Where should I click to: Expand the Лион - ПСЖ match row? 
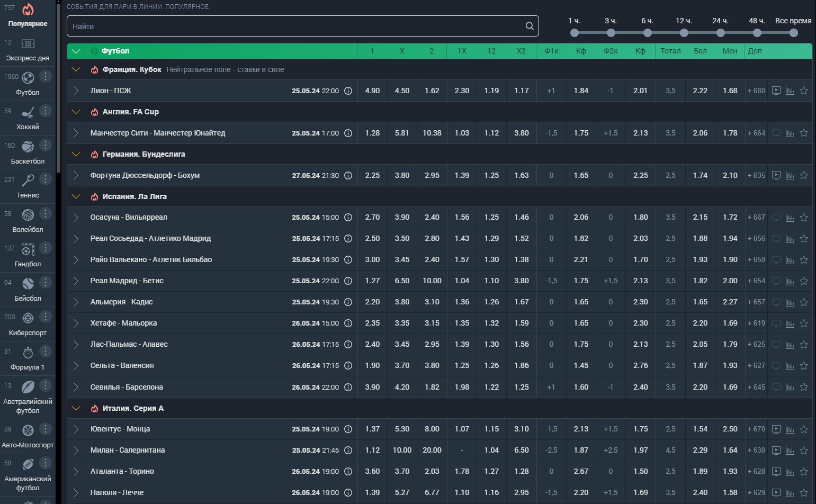click(76, 91)
